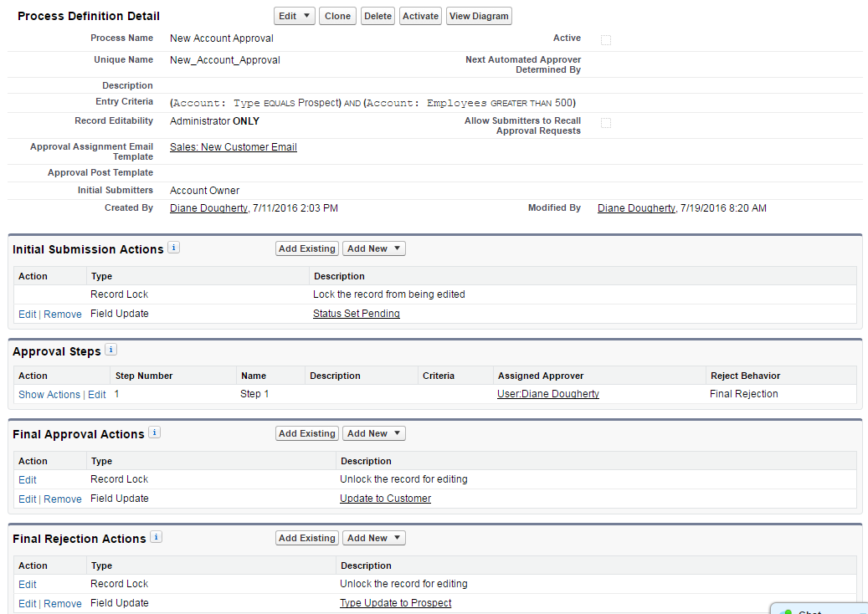Edit Record Lock in Final Approval Actions
This screenshot has height=614, width=868.
(27, 480)
